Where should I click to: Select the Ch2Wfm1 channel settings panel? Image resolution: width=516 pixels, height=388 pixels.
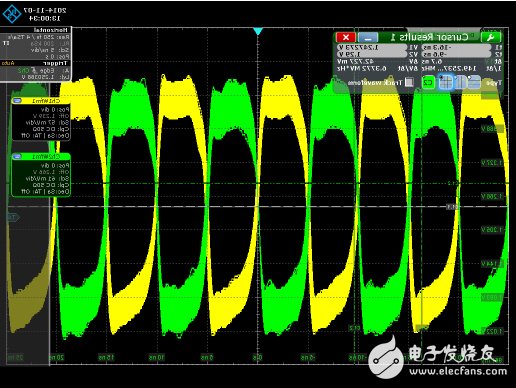41,175
